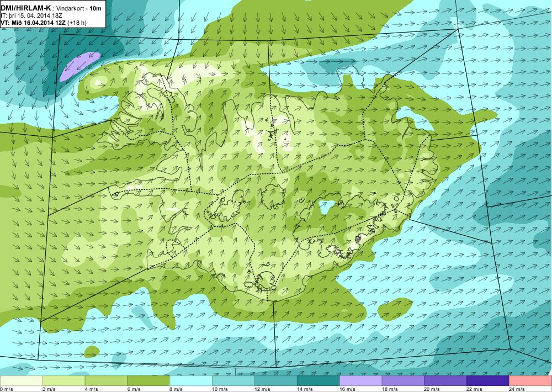Select the light lime 2–4 m/s legend swatch
This screenshot has height=392, width=552.
click(63, 381)
